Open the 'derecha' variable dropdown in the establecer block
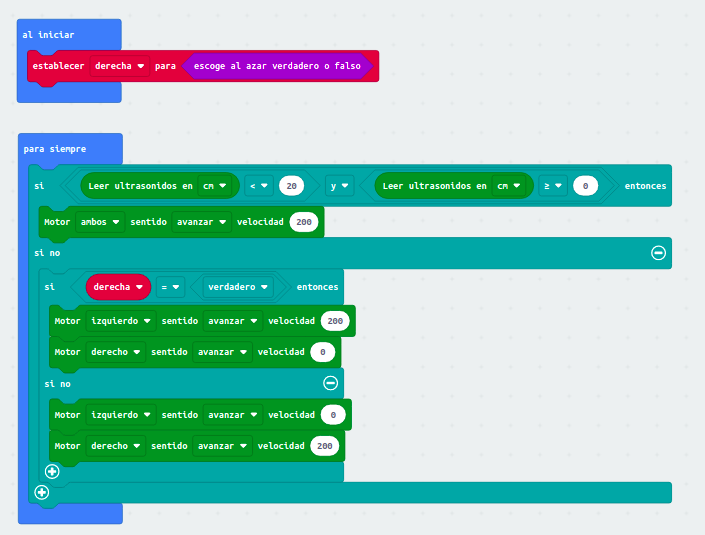The height and width of the screenshot is (535, 705). (x=119, y=66)
